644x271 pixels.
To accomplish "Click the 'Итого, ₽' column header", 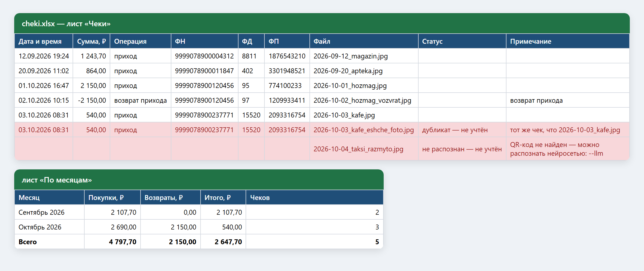I will pyautogui.click(x=223, y=198).
